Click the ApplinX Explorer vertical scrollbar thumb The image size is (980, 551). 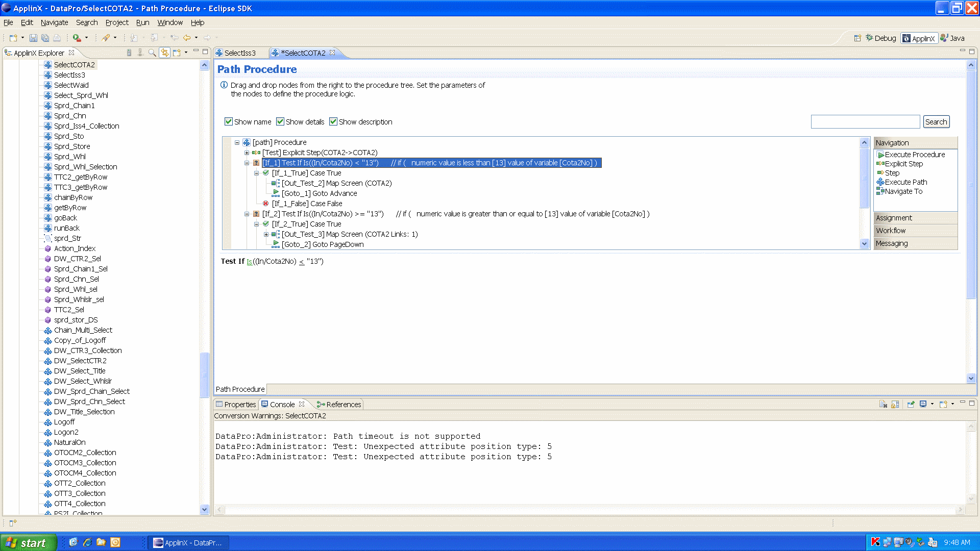click(205, 374)
